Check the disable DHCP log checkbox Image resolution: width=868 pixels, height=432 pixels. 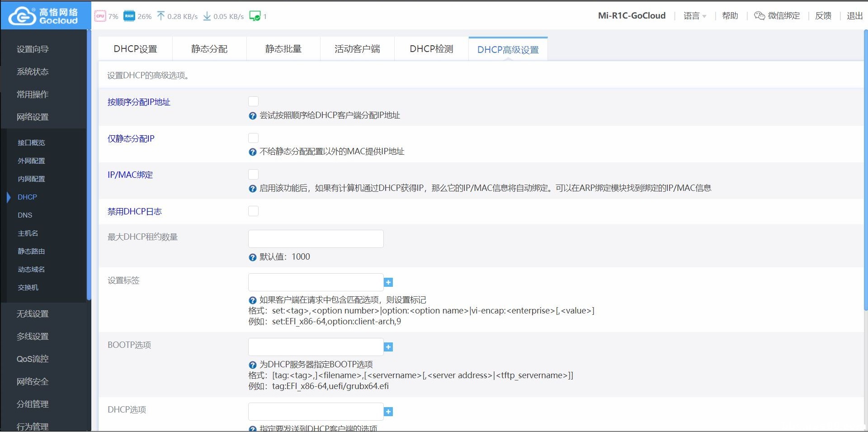253,211
